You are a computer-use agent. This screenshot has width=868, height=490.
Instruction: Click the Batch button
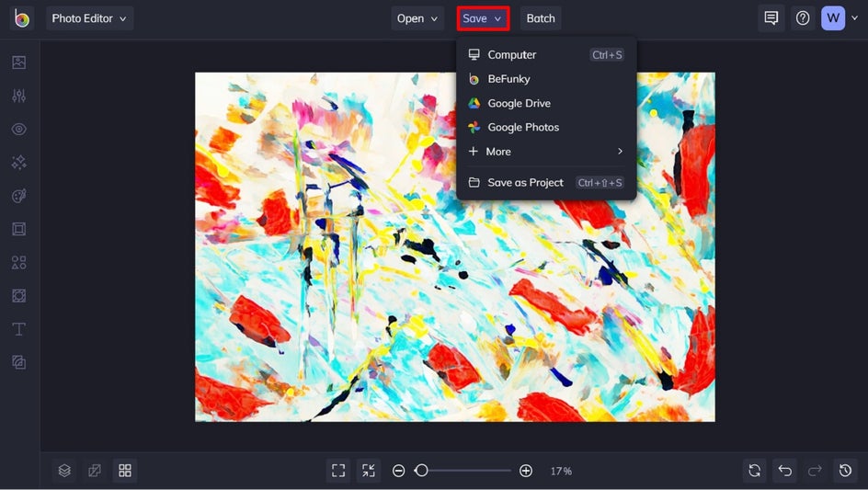tap(541, 18)
